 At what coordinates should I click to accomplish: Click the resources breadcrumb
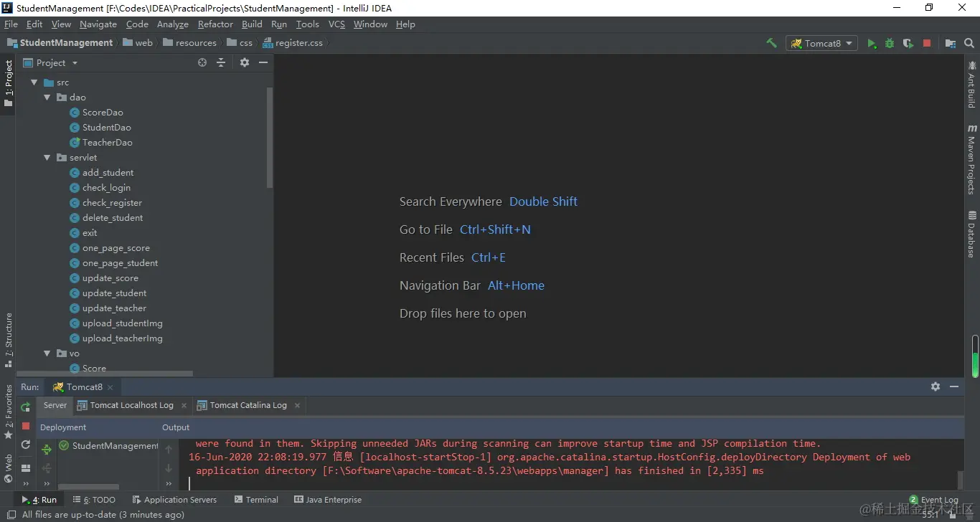(x=189, y=43)
